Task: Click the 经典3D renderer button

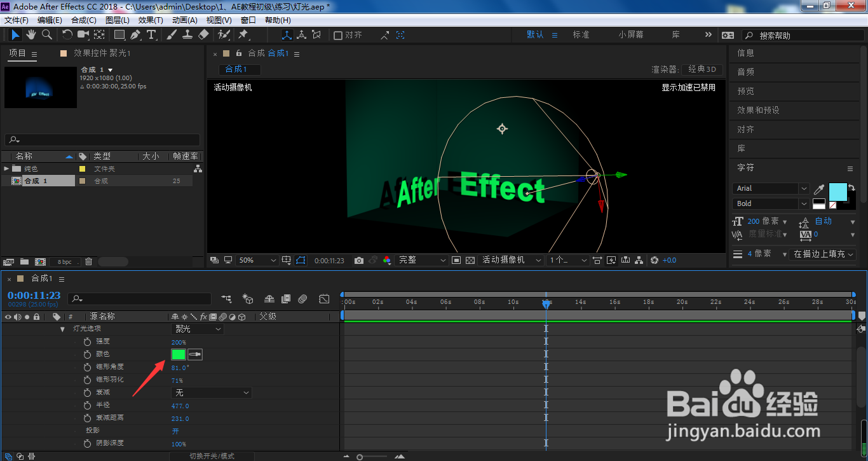Action: coord(702,69)
